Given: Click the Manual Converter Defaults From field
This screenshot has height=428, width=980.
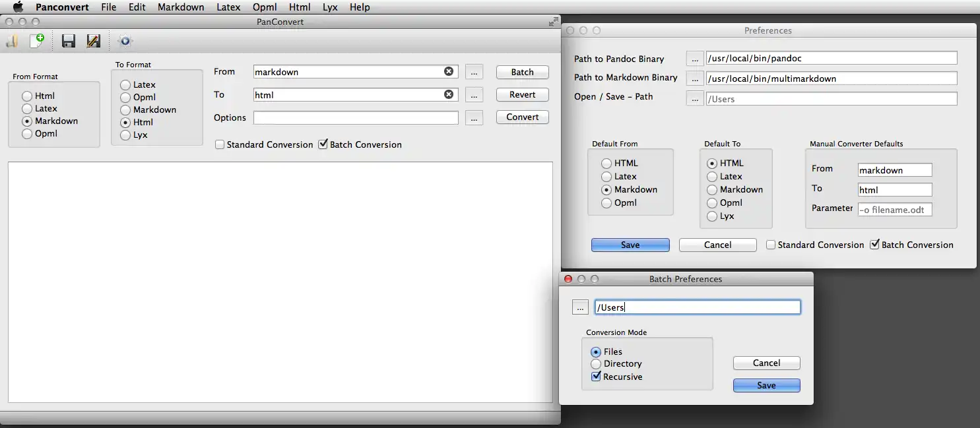Looking at the screenshot, I should (895, 170).
